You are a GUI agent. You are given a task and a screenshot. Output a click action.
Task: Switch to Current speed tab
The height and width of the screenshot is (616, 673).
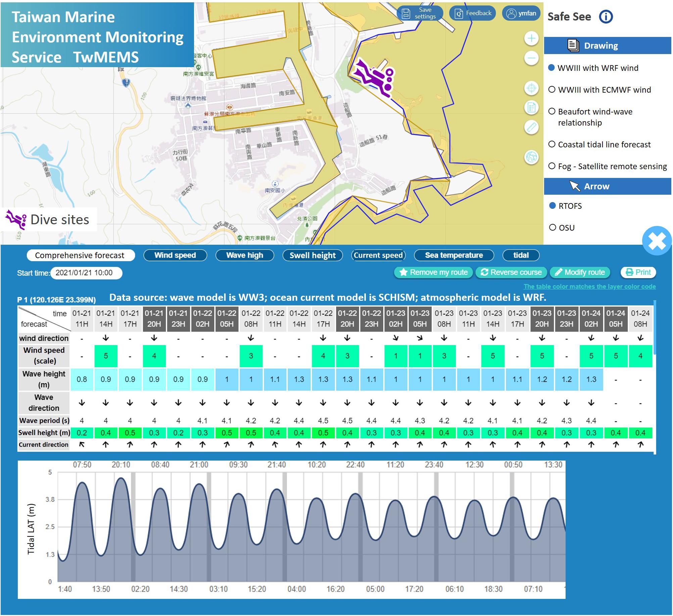tap(378, 255)
